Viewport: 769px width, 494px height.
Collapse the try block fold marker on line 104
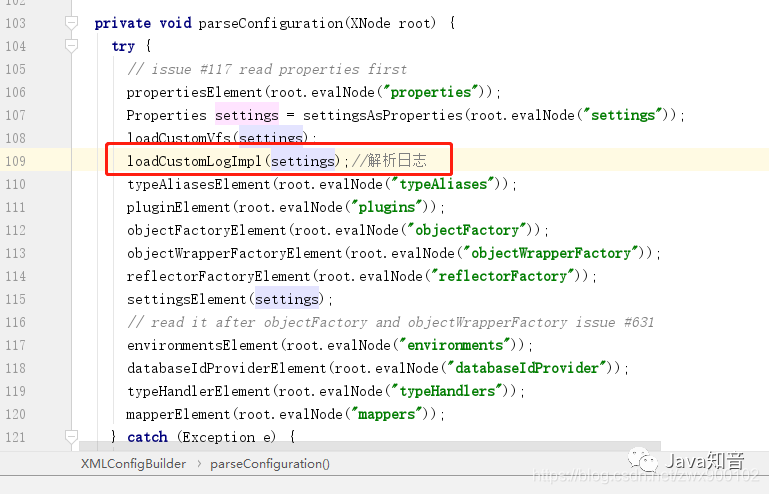coord(72,46)
